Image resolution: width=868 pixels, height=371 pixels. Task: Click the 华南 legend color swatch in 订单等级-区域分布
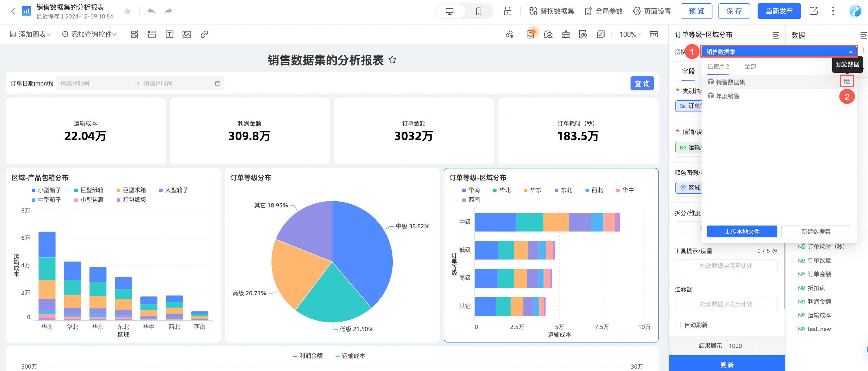[x=464, y=190]
